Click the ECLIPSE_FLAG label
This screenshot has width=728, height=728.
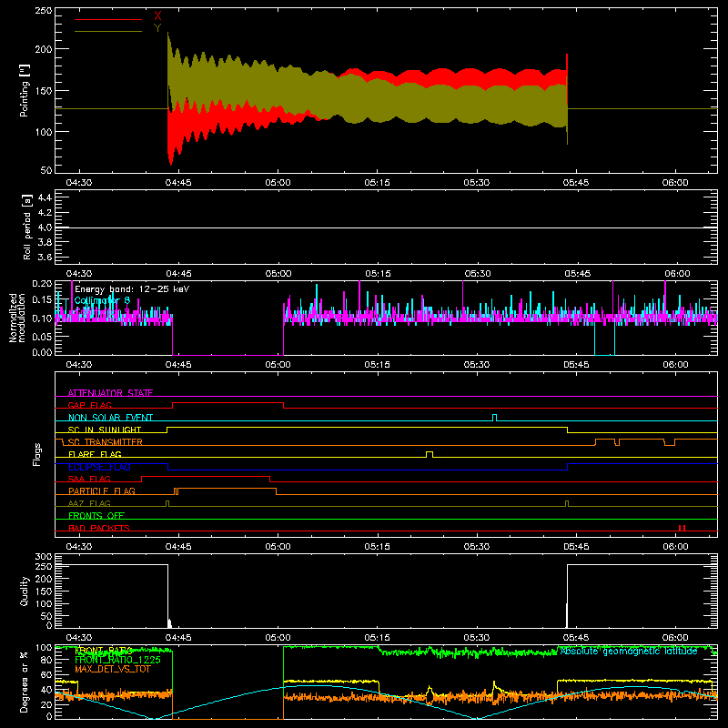coord(99,467)
